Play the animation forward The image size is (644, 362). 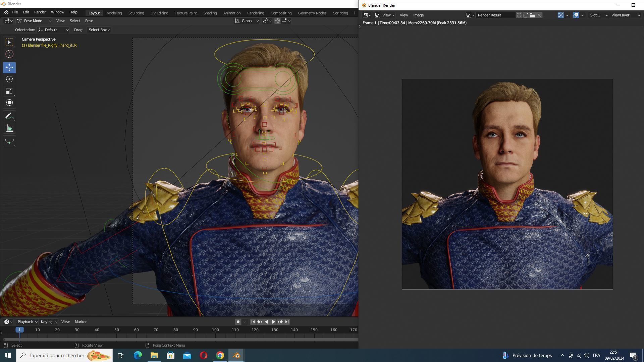pyautogui.click(x=273, y=322)
